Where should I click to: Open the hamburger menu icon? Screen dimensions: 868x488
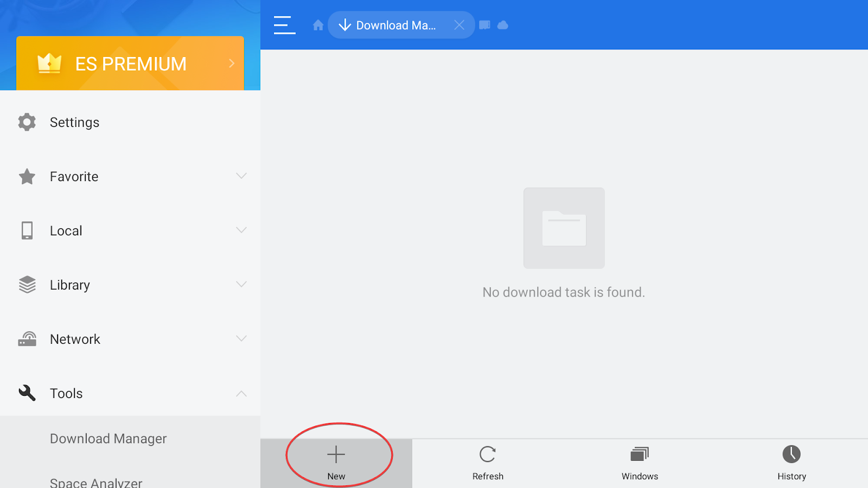point(284,25)
